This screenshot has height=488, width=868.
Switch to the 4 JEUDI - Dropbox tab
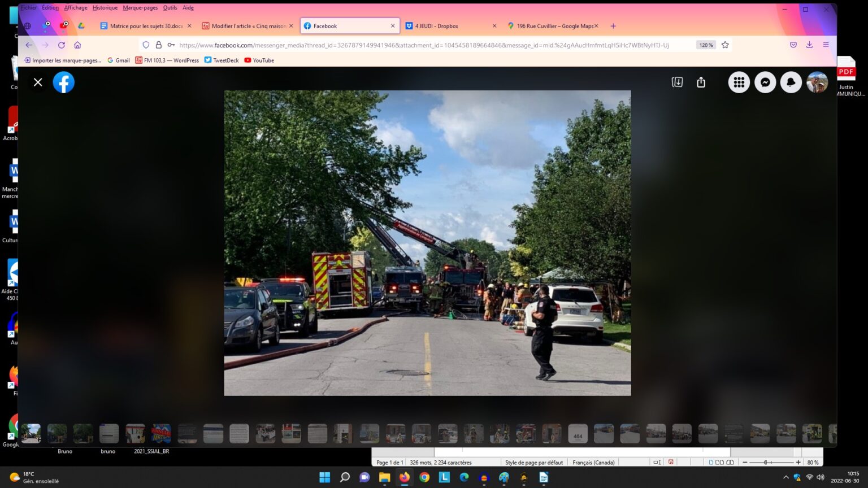click(437, 26)
